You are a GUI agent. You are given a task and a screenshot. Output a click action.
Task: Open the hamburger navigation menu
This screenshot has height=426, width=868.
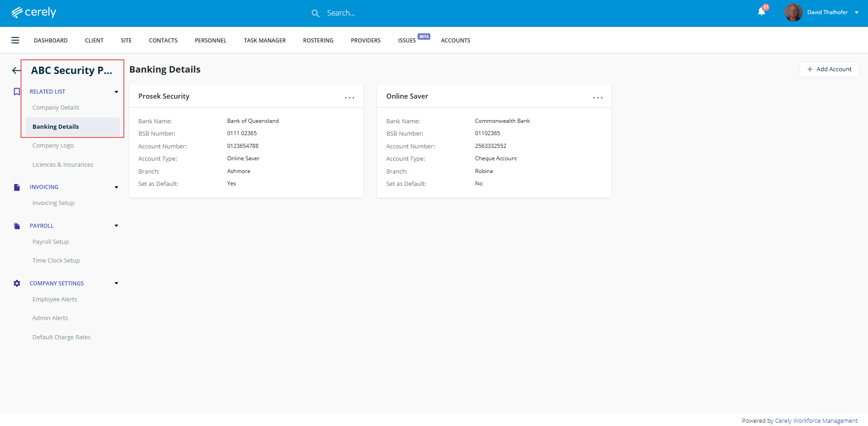pos(15,40)
